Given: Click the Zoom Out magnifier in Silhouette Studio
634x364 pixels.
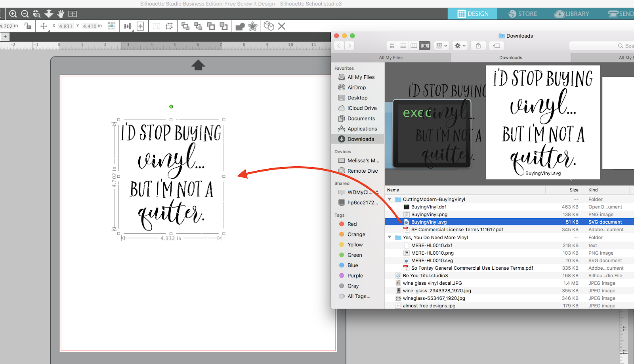Looking at the screenshot, I should click(25, 14).
